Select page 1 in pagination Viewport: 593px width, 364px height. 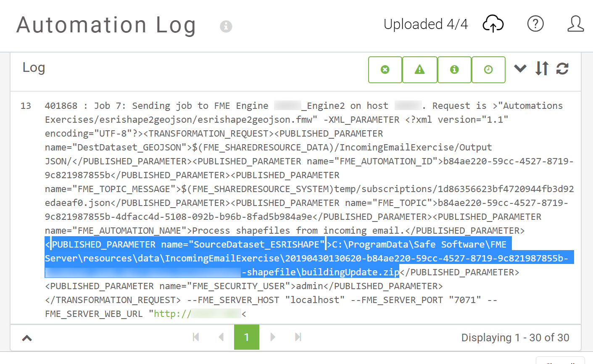(247, 337)
